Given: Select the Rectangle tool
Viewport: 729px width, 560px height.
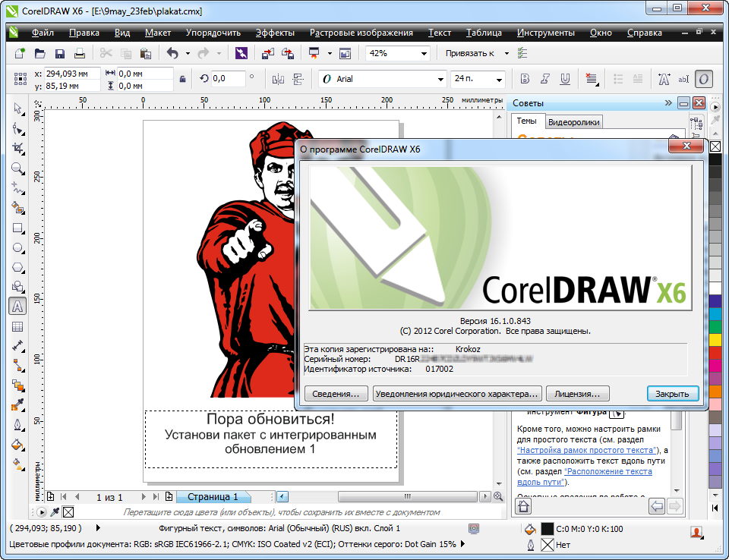Looking at the screenshot, I should (17, 227).
